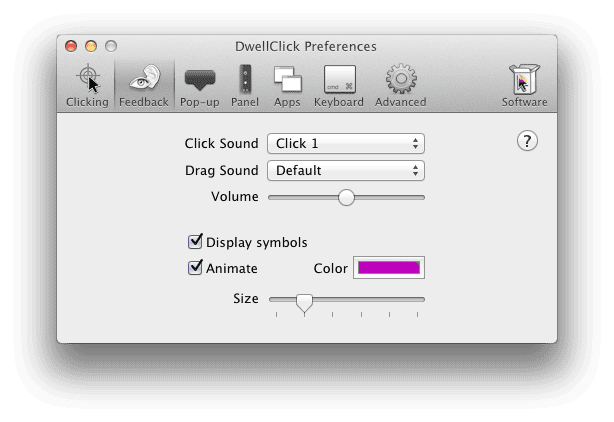Click the question mark help button
This screenshot has width=614, height=422.
(x=527, y=141)
